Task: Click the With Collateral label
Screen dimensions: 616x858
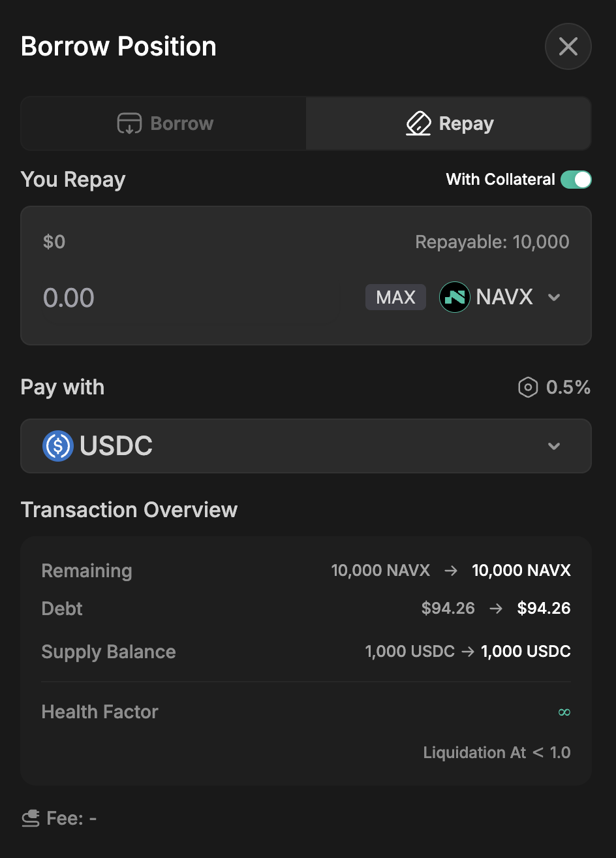Action: pyautogui.click(x=500, y=180)
